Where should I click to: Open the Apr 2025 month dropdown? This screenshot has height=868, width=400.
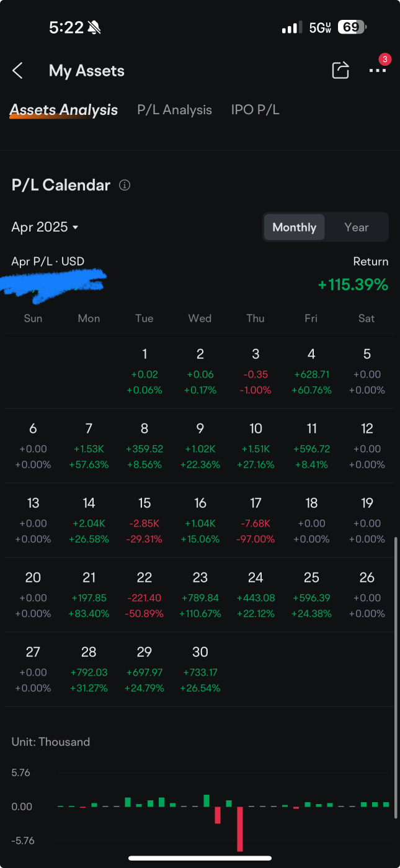pyautogui.click(x=45, y=227)
